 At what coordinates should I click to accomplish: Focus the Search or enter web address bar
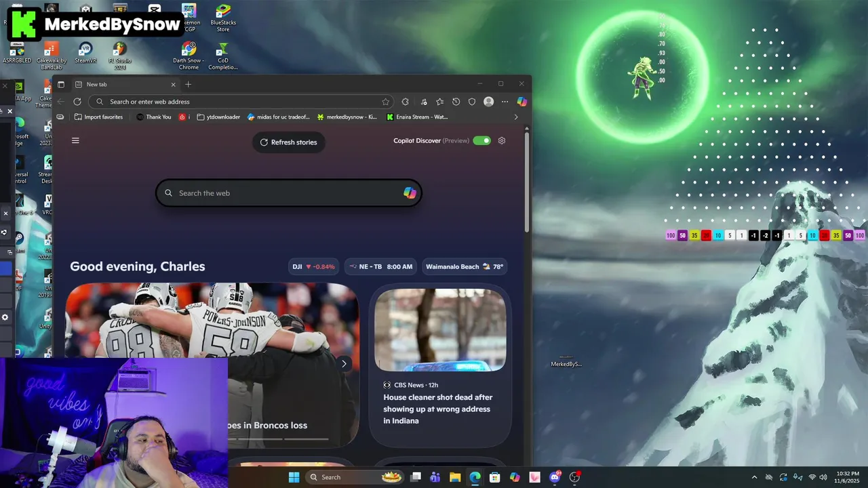pyautogui.click(x=242, y=102)
